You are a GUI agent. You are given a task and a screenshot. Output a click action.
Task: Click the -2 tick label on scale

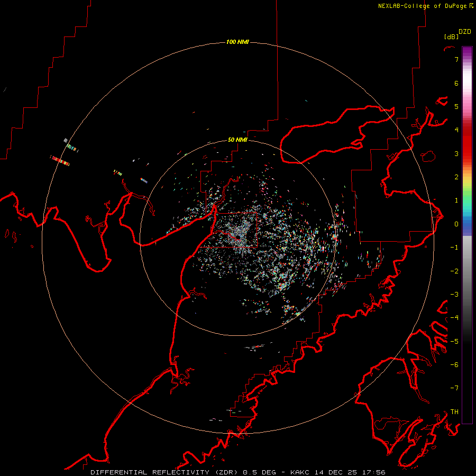[454, 271]
